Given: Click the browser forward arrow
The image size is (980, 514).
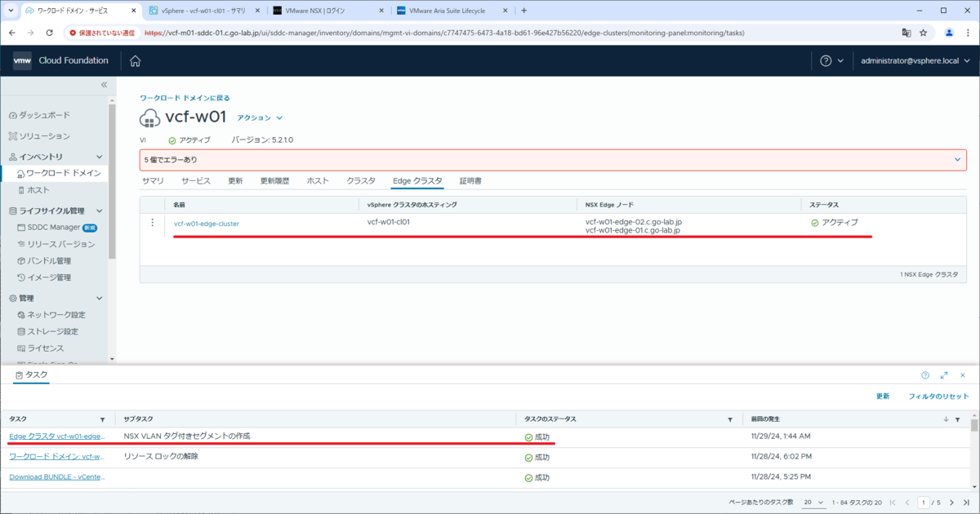Looking at the screenshot, I should coord(32,33).
